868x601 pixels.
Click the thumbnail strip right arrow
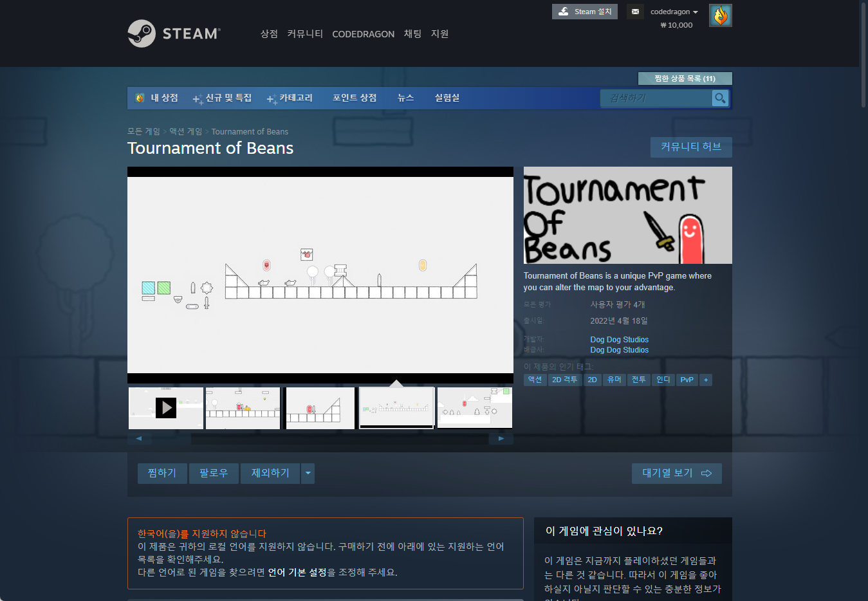tap(501, 438)
